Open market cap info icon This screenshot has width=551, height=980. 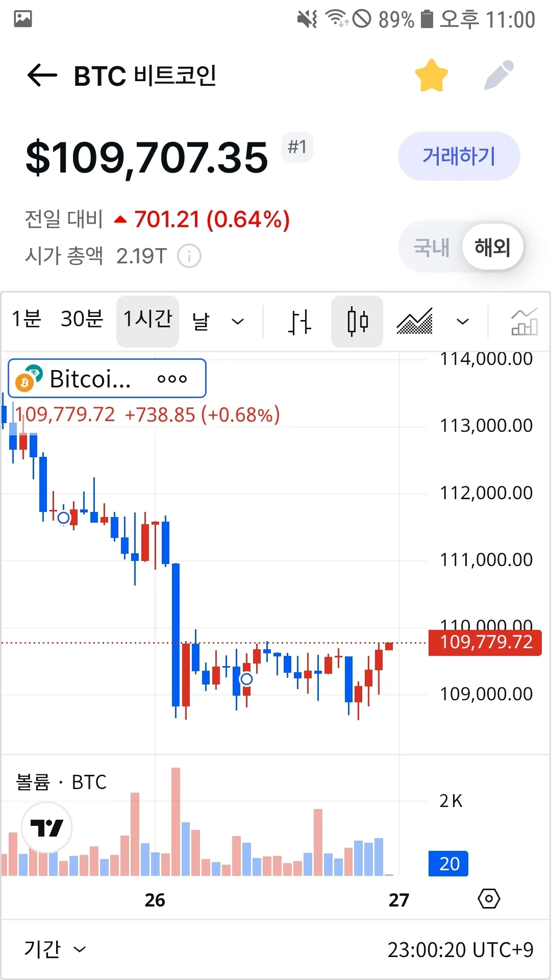pos(189,256)
